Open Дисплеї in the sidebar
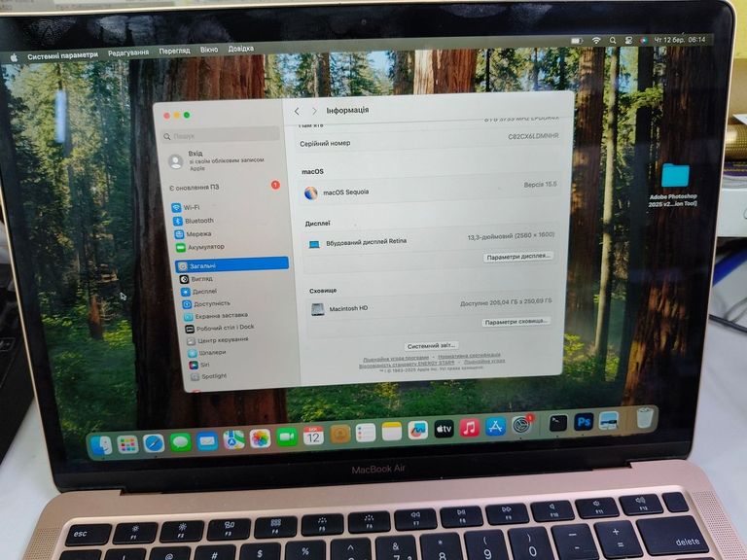The height and width of the screenshot is (560, 747). click(199, 291)
